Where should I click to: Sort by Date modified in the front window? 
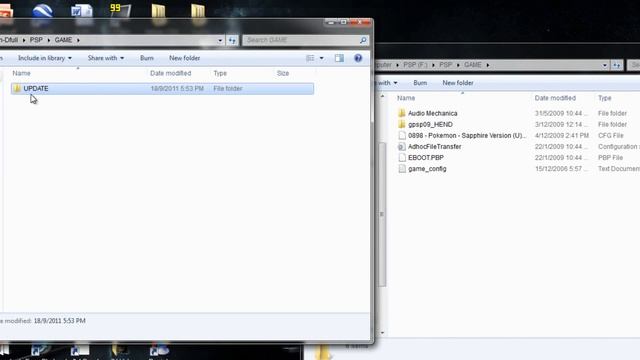[171, 73]
